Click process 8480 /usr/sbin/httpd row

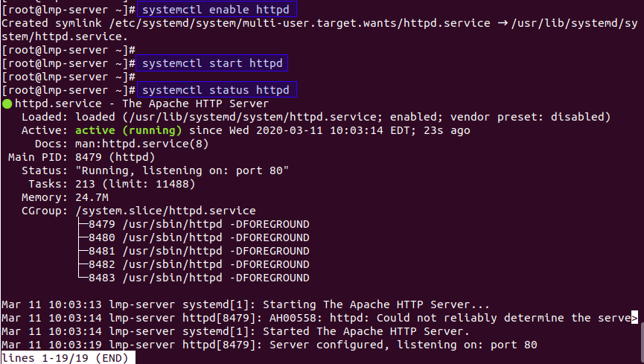click(x=199, y=238)
